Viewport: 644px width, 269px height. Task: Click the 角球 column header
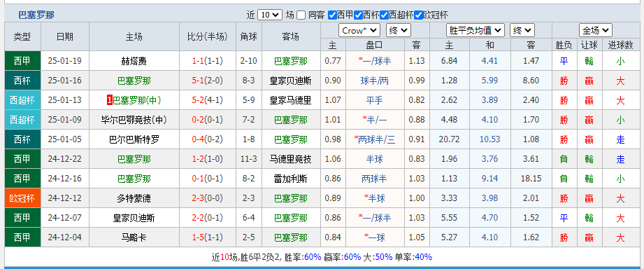pyautogui.click(x=249, y=36)
